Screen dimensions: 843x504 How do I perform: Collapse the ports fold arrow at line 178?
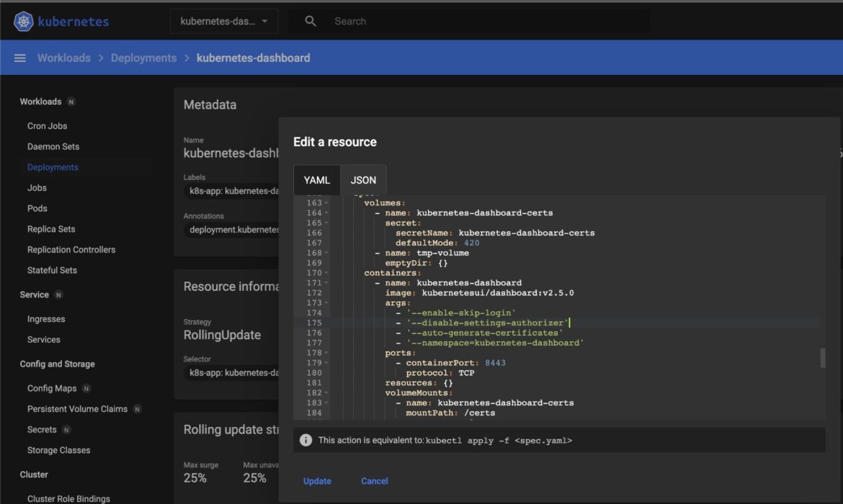coord(326,353)
